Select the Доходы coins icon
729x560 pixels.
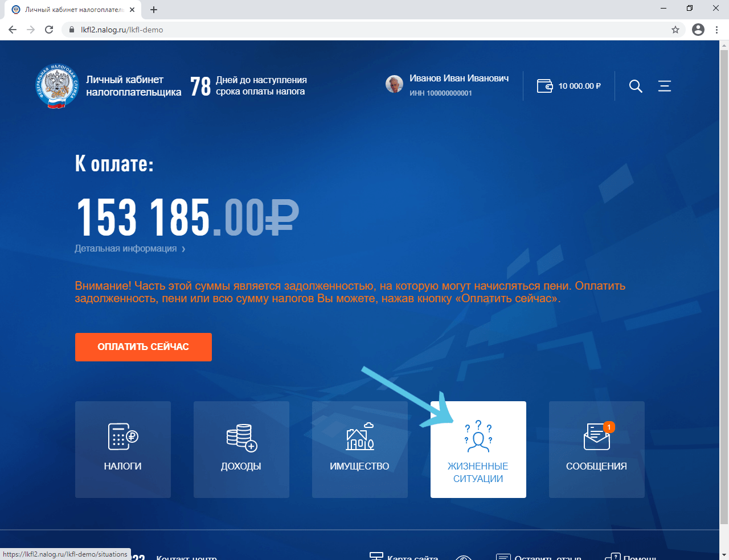click(241, 438)
